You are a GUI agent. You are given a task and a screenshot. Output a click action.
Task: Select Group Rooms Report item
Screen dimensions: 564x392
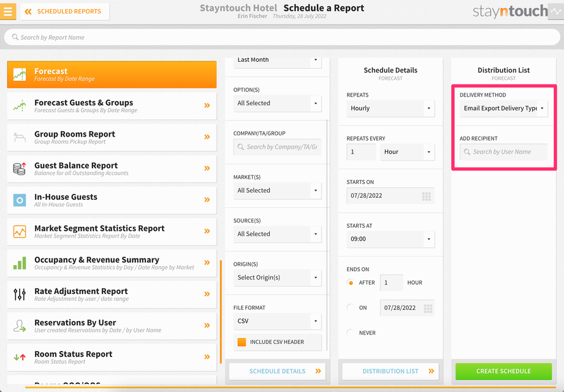click(x=112, y=137)
